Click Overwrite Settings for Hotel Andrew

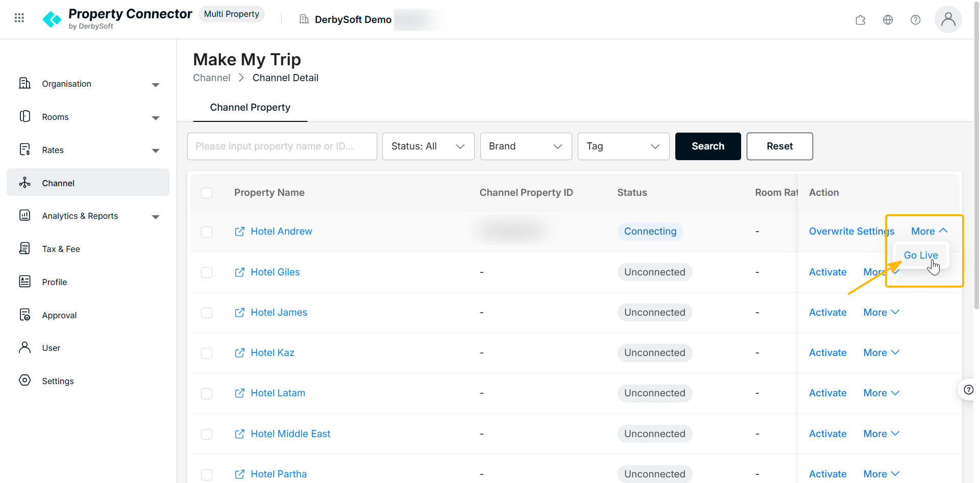[x=851, y=232]
